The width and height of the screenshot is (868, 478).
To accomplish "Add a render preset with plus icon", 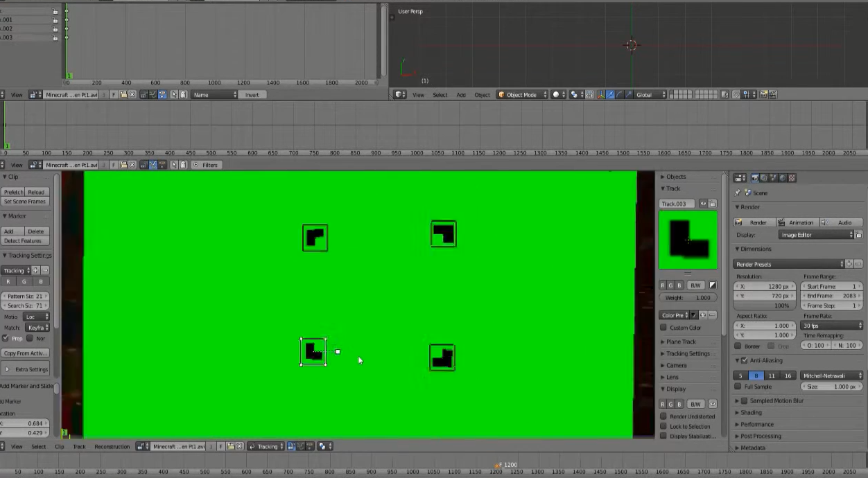I will click(x=849, y=264).
